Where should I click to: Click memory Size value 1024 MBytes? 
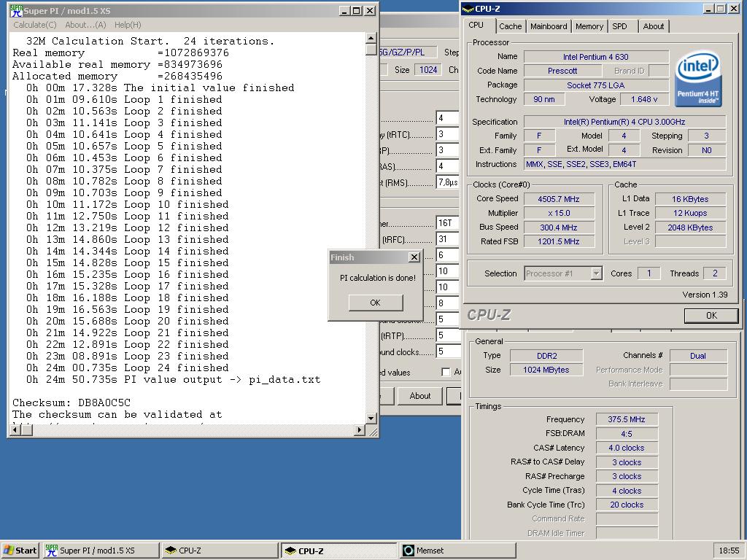coord(546,370)
